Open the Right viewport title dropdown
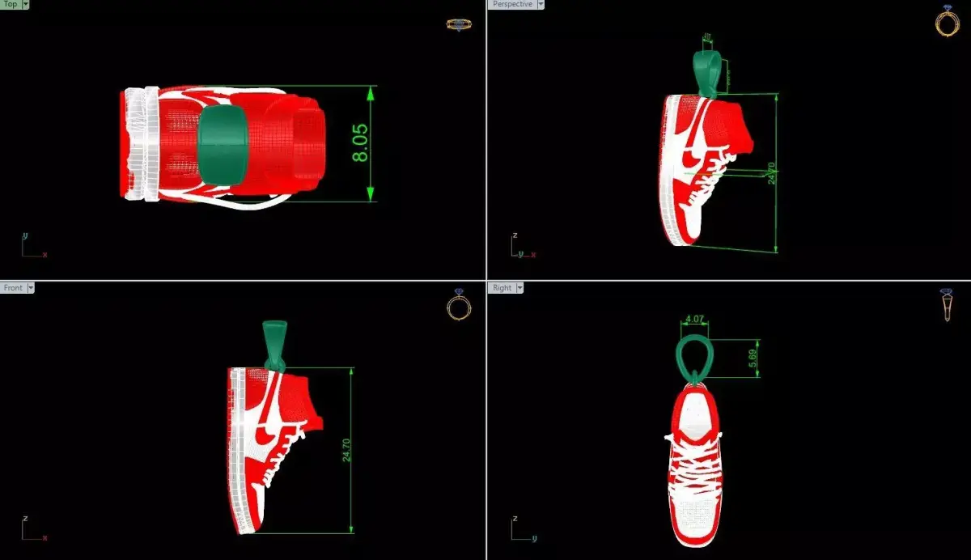The height and width of the screenshot is (560, 971). click(x=521, y=286)
